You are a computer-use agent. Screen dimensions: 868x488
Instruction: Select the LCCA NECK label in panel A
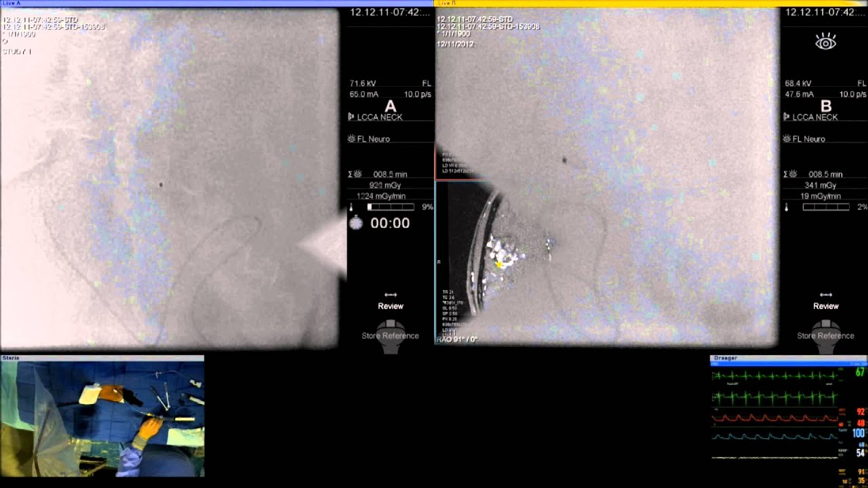[x=380, y=117]
